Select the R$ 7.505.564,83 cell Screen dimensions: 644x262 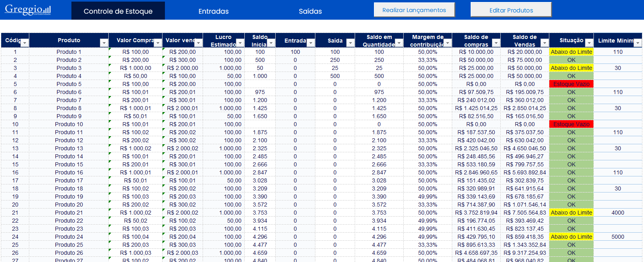[x=525, y=213]
